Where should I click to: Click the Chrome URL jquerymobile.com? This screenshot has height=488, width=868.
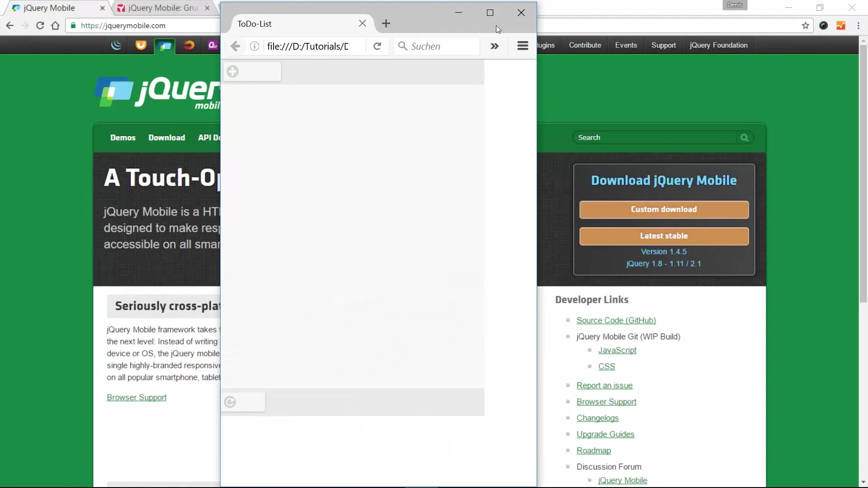tap(123, 26)
